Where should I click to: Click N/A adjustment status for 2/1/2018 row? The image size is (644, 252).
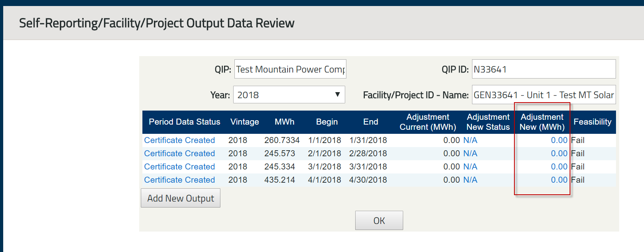(x=470, y=153)
